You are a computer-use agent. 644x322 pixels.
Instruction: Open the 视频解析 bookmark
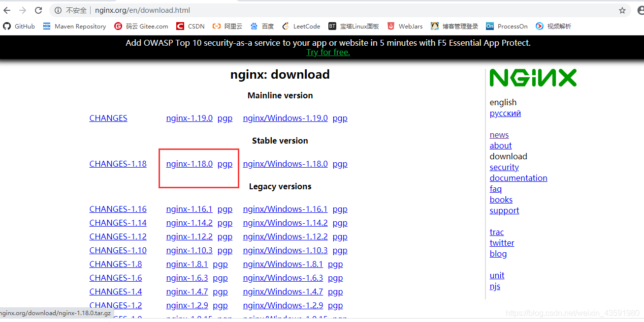coord(553,27)
